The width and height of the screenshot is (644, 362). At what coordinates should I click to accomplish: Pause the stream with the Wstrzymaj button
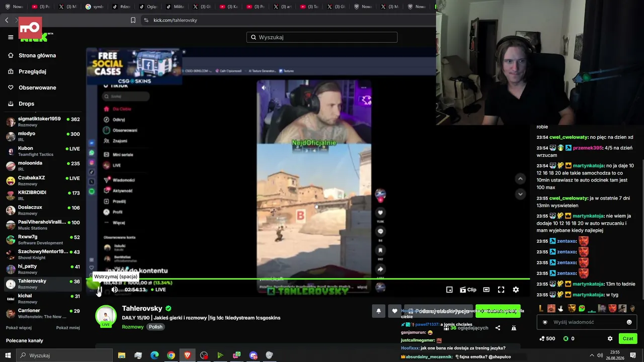pyautogui.click(x=99, y=290)
